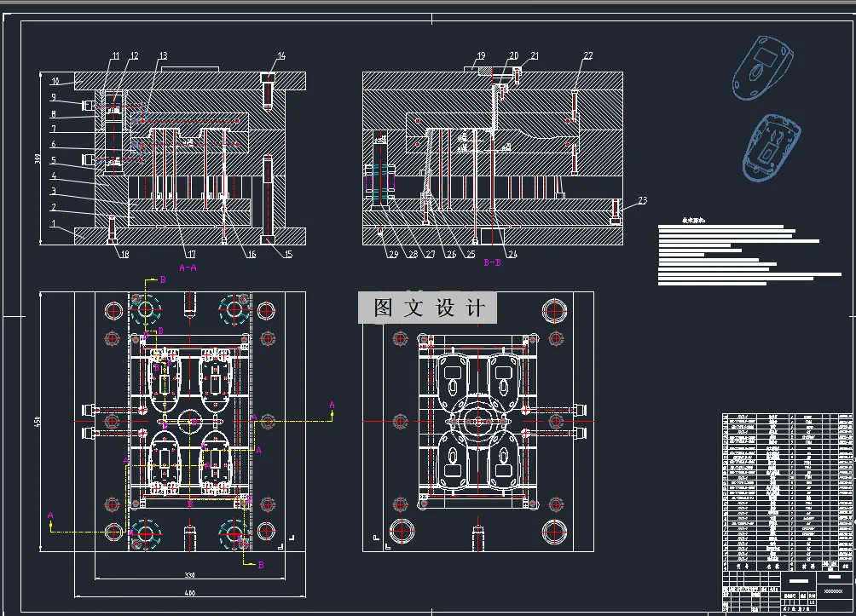Select part balloon number 8
Viewport: 856px width, 616px height.
point(54,114)
